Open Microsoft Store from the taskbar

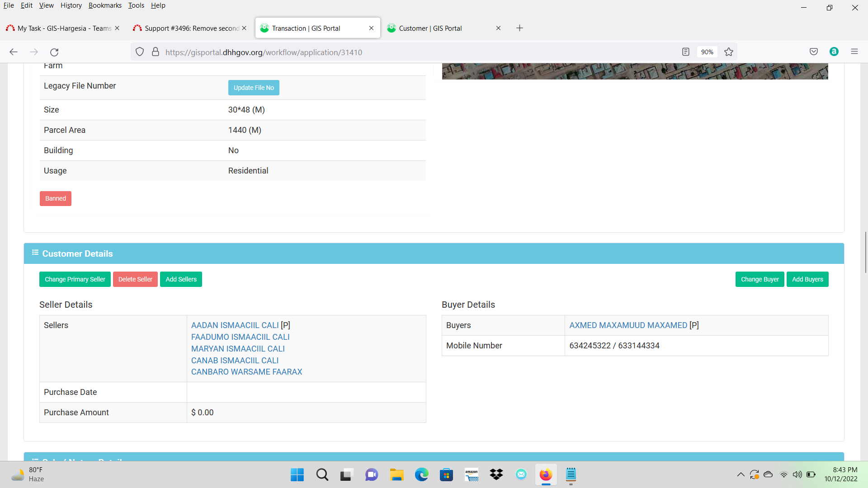pyautogui.click(x=446, y=474)
